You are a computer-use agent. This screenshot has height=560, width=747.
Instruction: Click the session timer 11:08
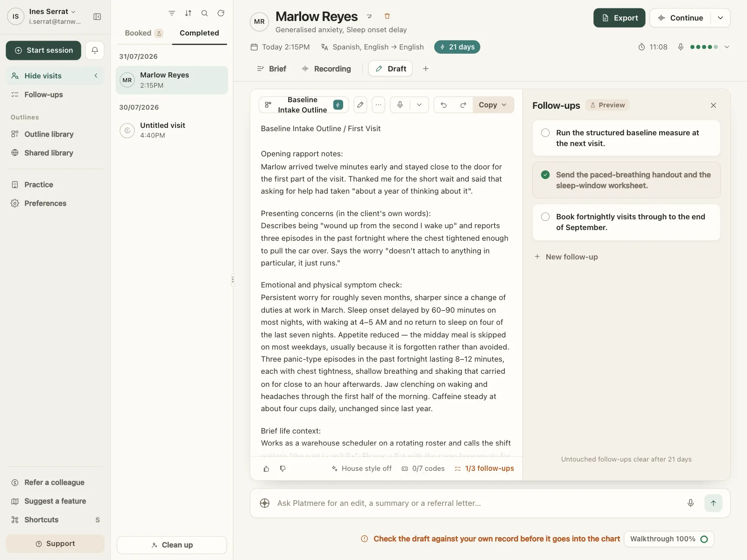click(653, 47)
